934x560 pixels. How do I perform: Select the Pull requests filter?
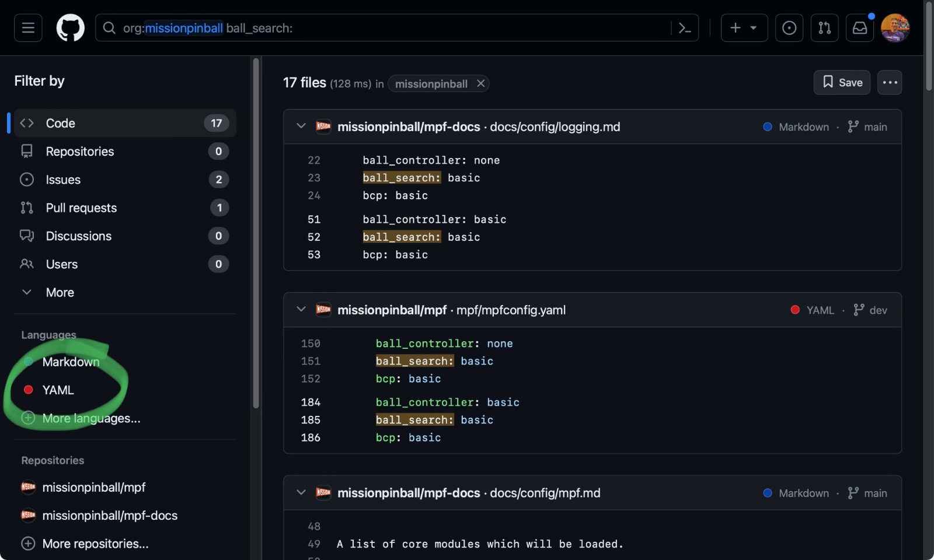coord(81,208)
